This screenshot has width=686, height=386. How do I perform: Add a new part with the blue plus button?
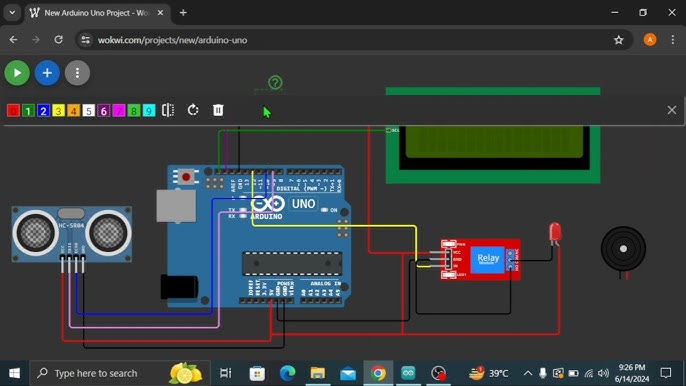[47, 73]
